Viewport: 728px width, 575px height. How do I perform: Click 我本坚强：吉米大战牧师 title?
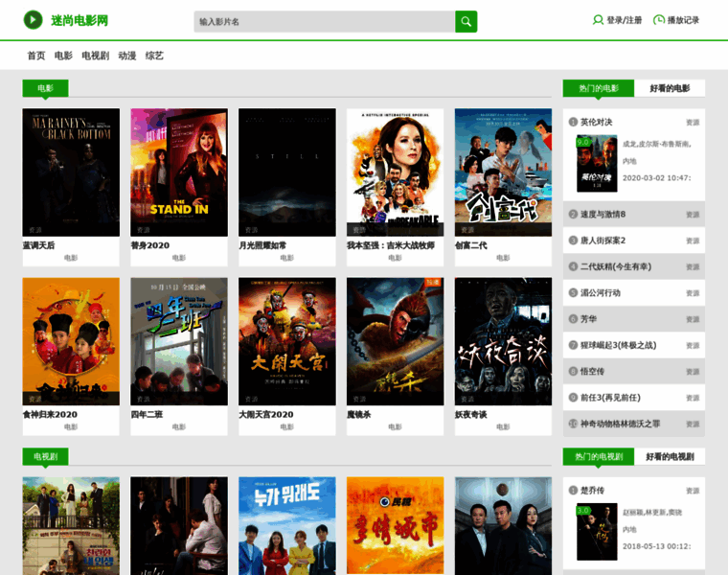coord(391,245)
